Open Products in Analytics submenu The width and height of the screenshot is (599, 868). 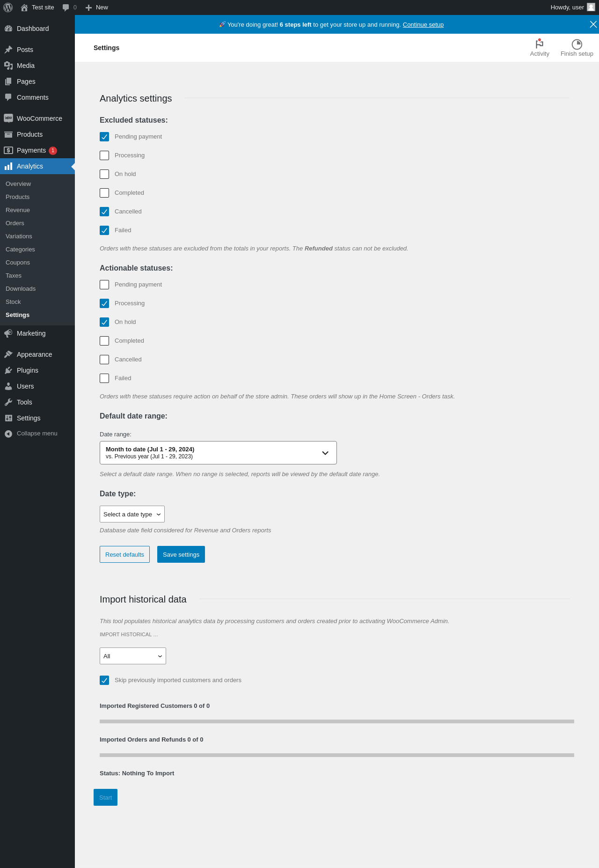(17, 197)
